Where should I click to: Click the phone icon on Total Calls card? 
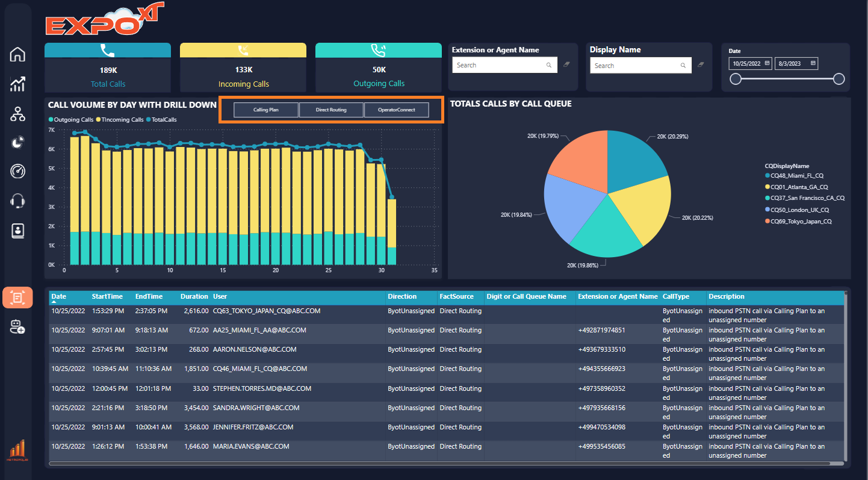pyautogui.click(x=108, y=51)
